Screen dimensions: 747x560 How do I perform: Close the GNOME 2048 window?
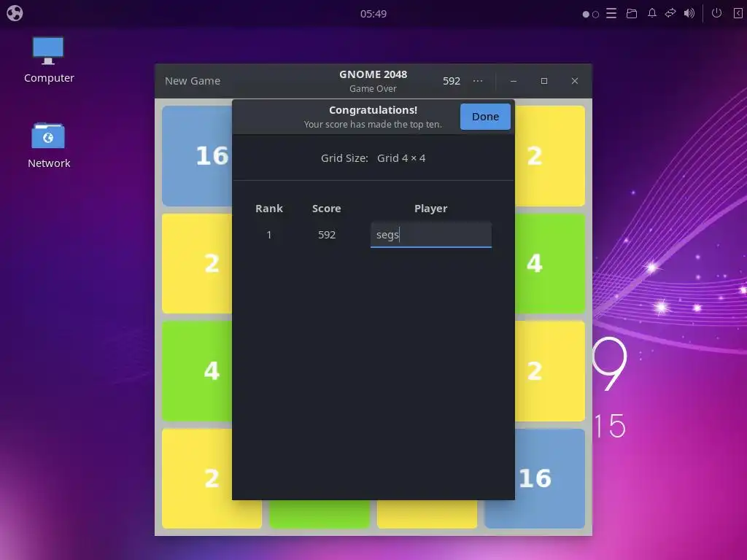click(575, 81)
